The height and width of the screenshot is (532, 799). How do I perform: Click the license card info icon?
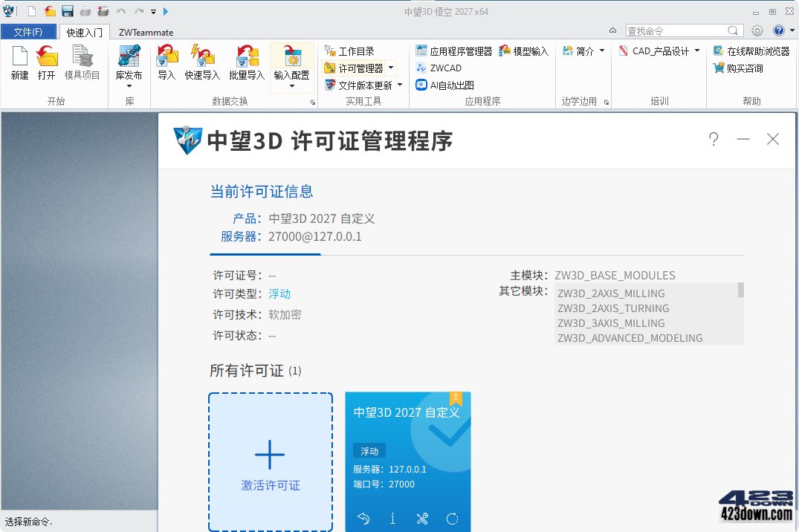[x=392, y=518]
